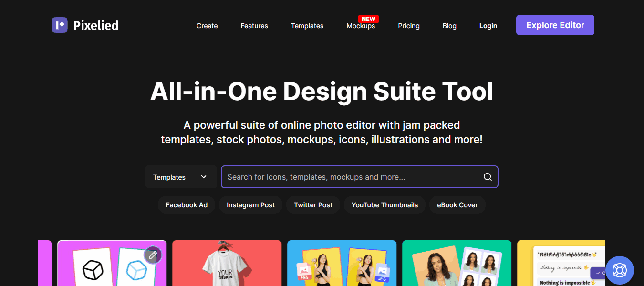This screenshot has height=286, width=644.
Task: Focus the search field for icons and templates
Action: point(353,177)
